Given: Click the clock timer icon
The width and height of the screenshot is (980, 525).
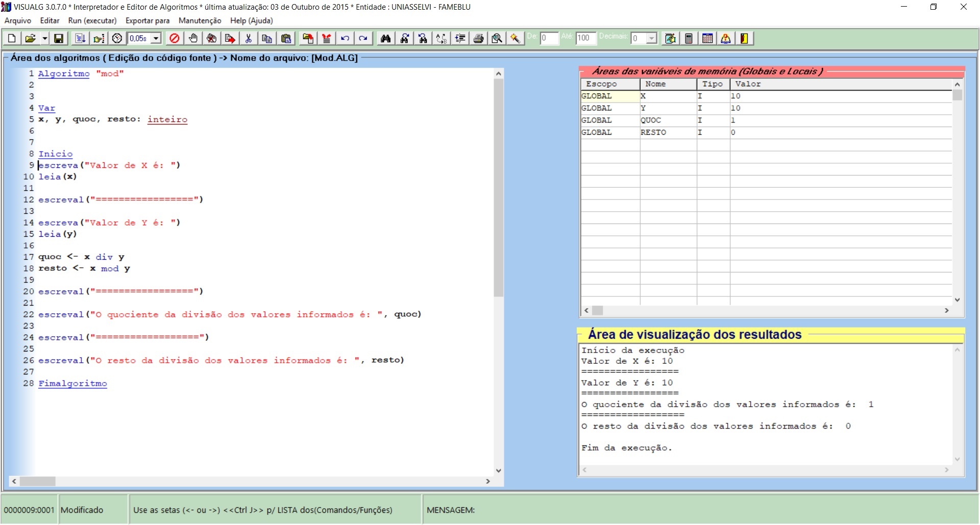Looking at the screenshot, I should (x=117, y=38).
